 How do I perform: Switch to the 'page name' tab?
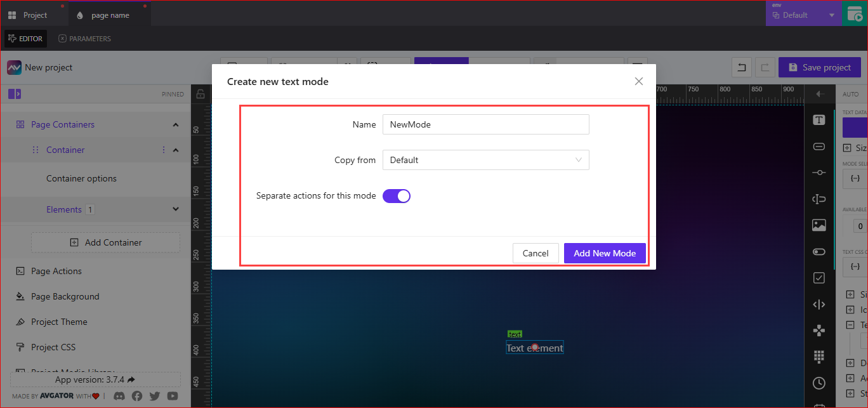pyautogui.click(x=109, y=14)
